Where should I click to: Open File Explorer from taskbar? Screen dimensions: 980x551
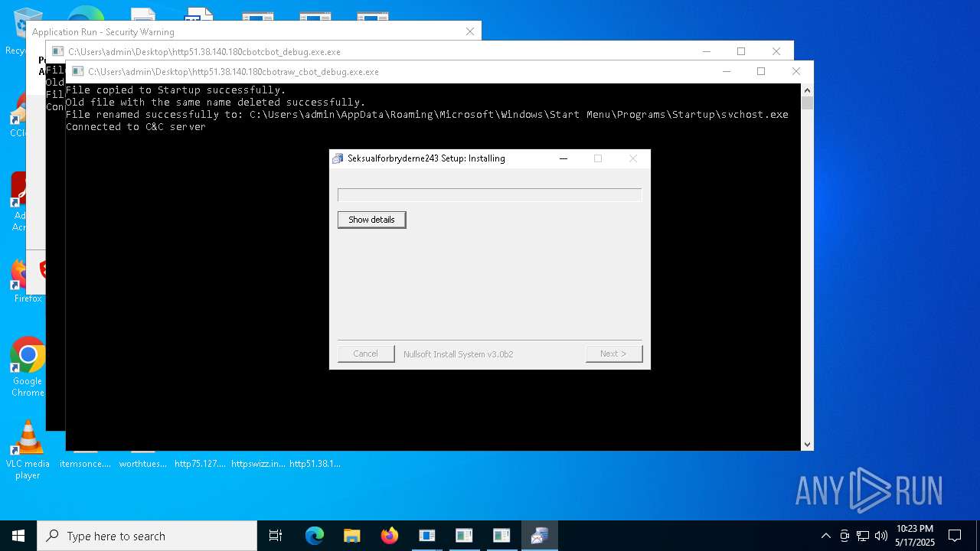(x=351, y=536)
